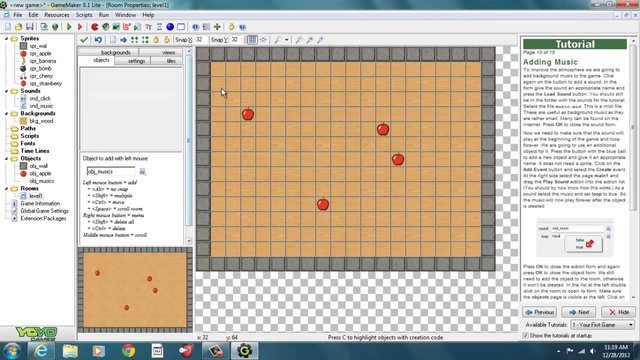Click Help question mark toolbar icon

(x=242, y=27)
